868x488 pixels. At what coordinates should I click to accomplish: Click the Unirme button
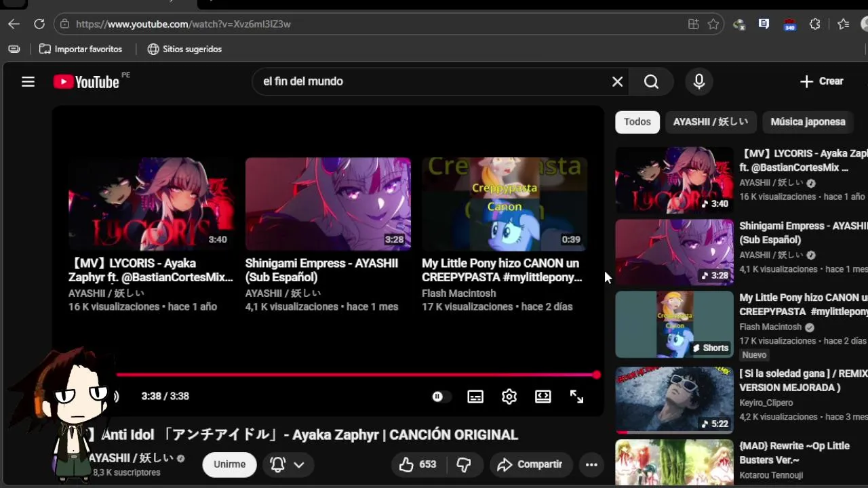pyautogui.click(x=229, y=464)
